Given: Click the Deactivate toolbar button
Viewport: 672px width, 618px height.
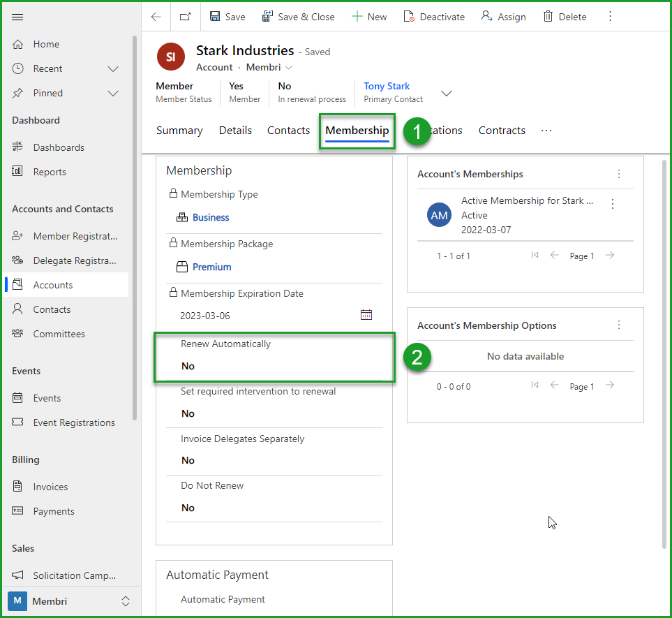Looking at the screenshot, I should pyautogui.click(x=434, y=17).
